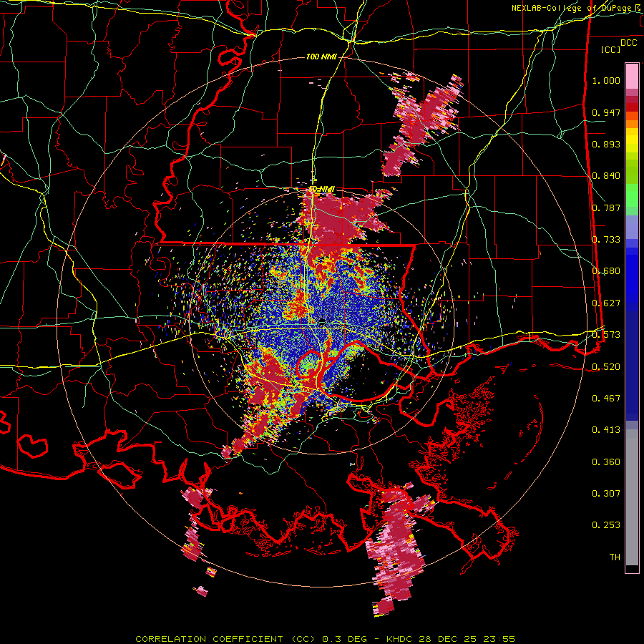Select the 0.573 color scale value
Image resolution: width=644 pixels, height=644 pixels.
tap(606, 335)
